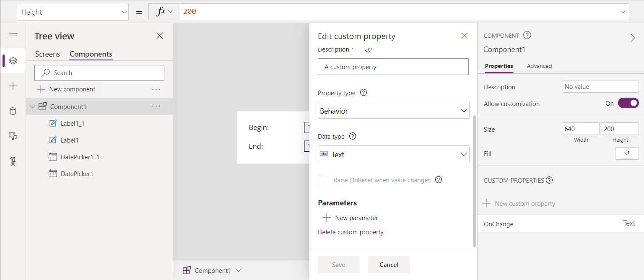This screenshot has height=280, width=644.
Task: Open the Property type Behavior dropdown
Action: (393, 111)
